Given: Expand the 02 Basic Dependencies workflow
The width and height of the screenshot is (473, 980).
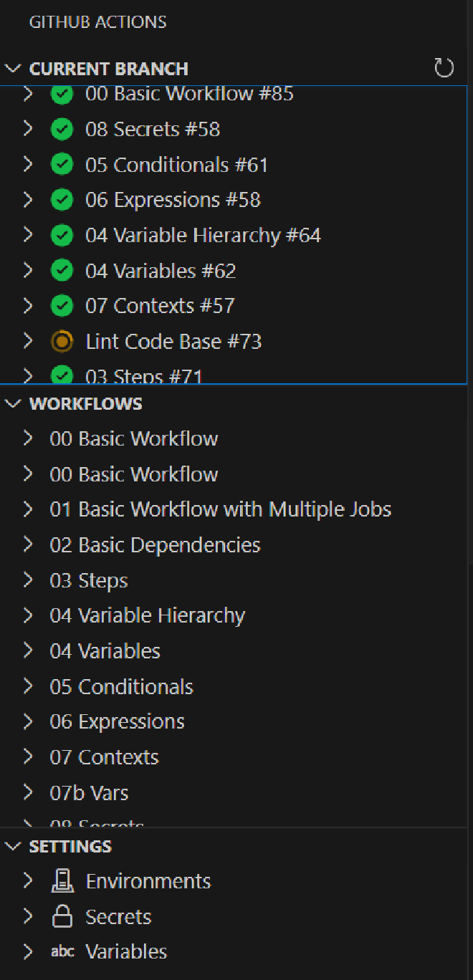Looking at the screenshot, I should click(x=28, y=545).
